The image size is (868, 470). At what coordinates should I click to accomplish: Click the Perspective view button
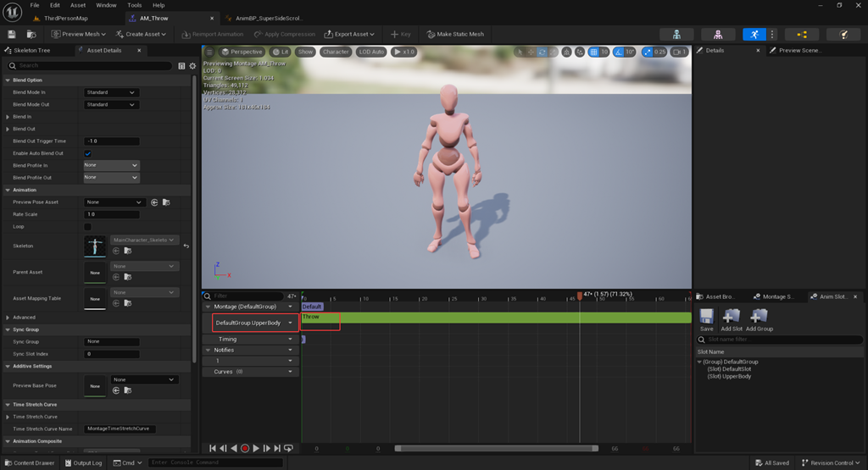(x=242, y=52)
